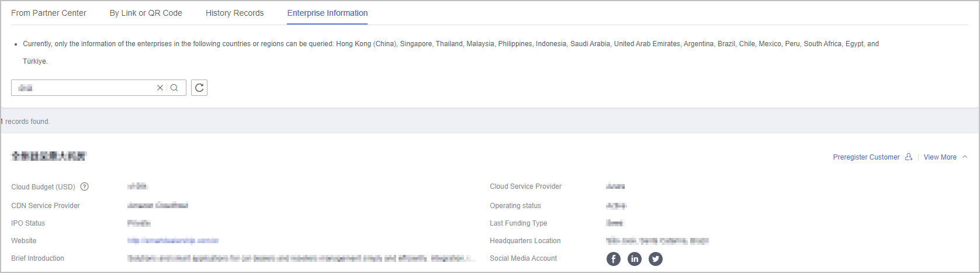Open the By Link or QR Code tab
The width and height of the screenshot is (980, 273).
(x=146, y=13)
